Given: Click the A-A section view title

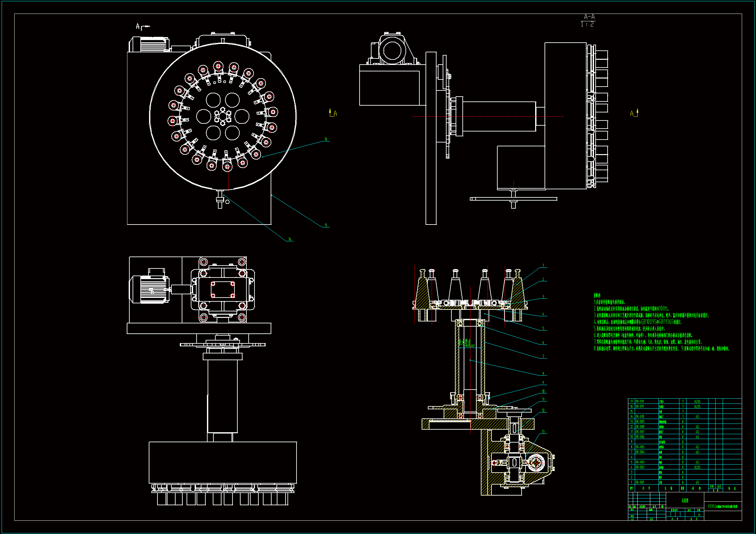Looking at the screenshot, I should (589, 16).
